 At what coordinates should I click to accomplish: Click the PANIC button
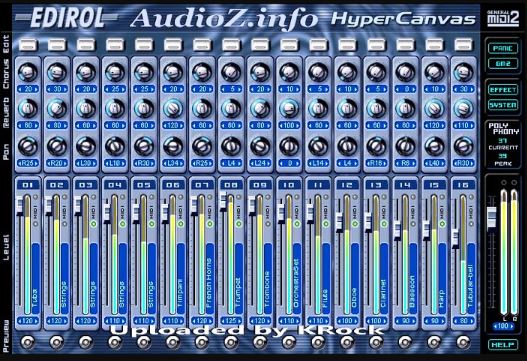coord(503,48)
